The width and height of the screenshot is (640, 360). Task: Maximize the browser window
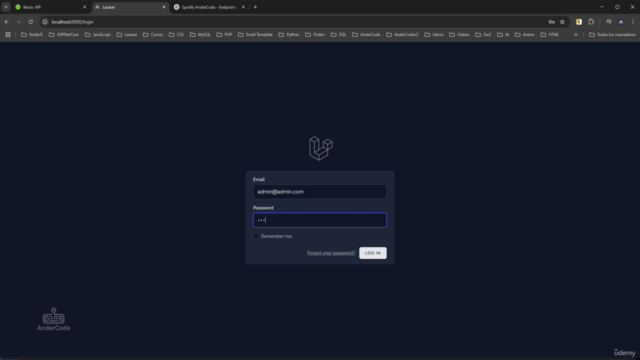[617, 7]
